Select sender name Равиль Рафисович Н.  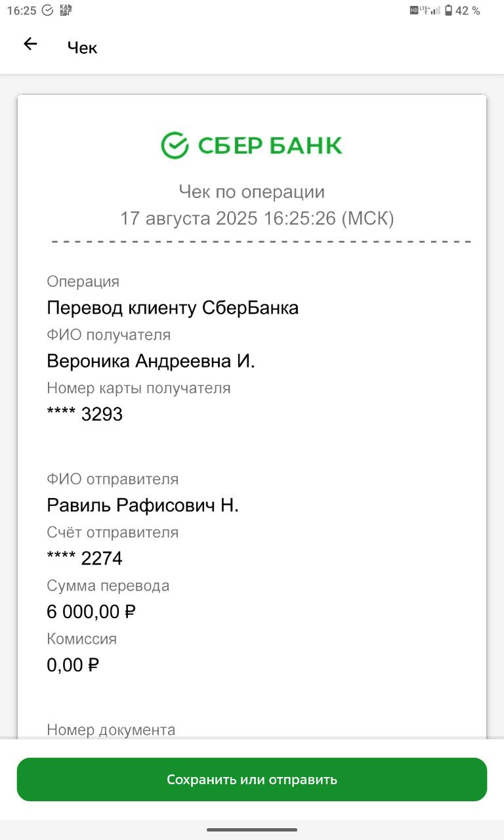click(x=142, y=505)
